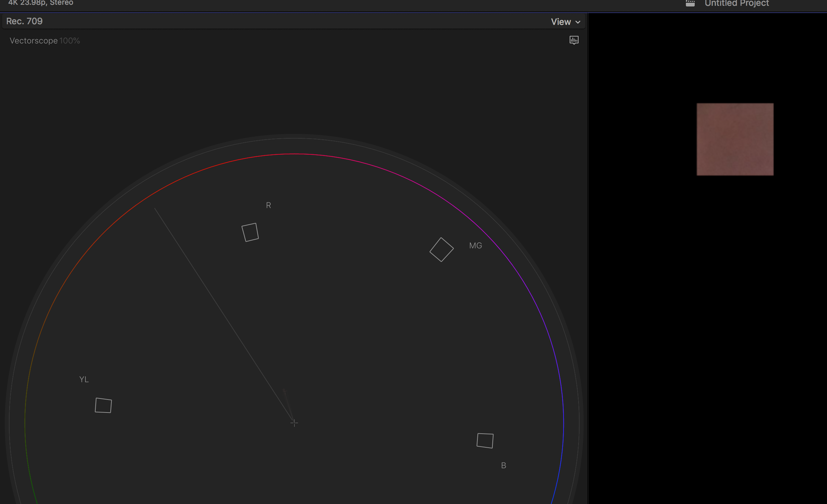Click the 4K 23.98p, Stereo text

(x=41, y=3)
